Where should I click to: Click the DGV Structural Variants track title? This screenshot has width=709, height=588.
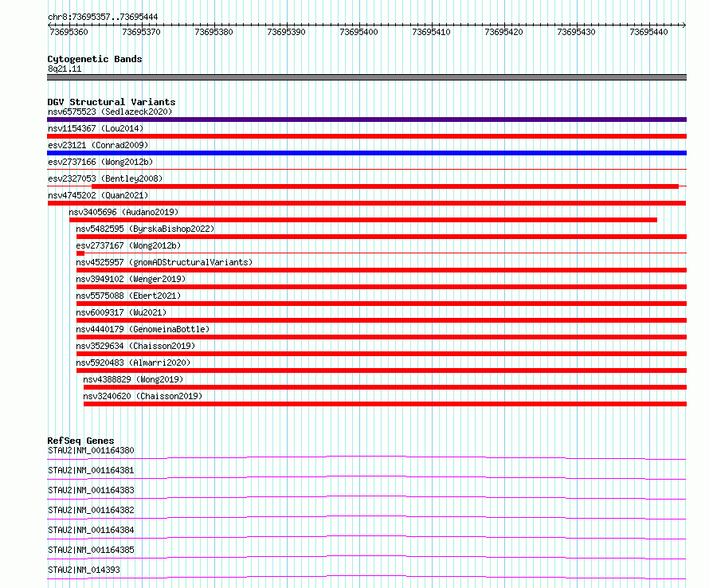coord(112,102)
